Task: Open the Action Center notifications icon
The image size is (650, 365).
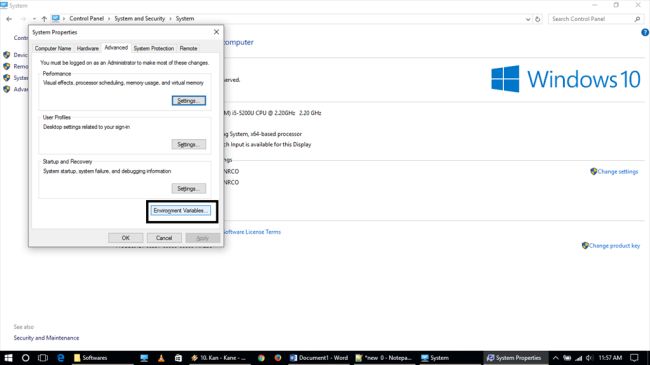Action: click(x=634, y=358)
